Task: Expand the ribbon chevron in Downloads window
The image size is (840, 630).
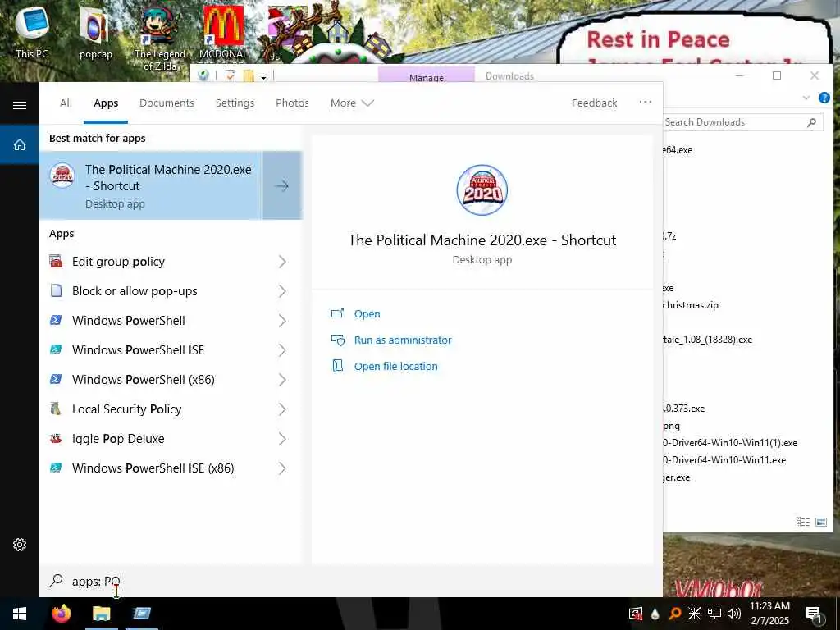Action: [x=806, y=98]
